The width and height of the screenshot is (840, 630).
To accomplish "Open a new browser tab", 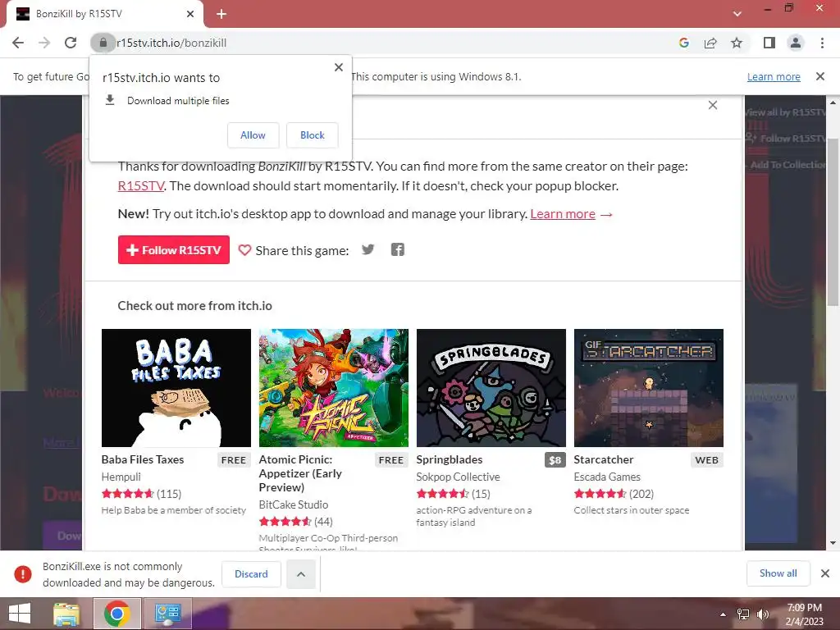I will tap(221, 14).
